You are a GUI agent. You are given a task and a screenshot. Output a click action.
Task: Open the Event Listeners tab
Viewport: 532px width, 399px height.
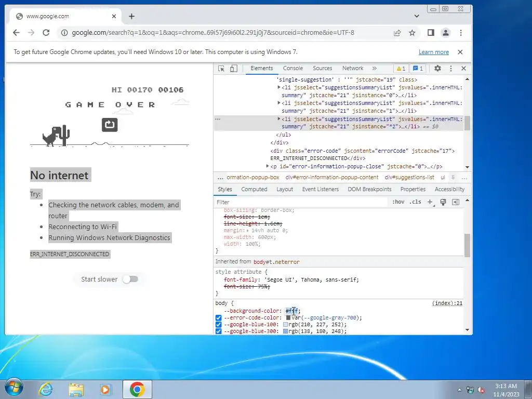pyautogui.click(x=320, y=189)
